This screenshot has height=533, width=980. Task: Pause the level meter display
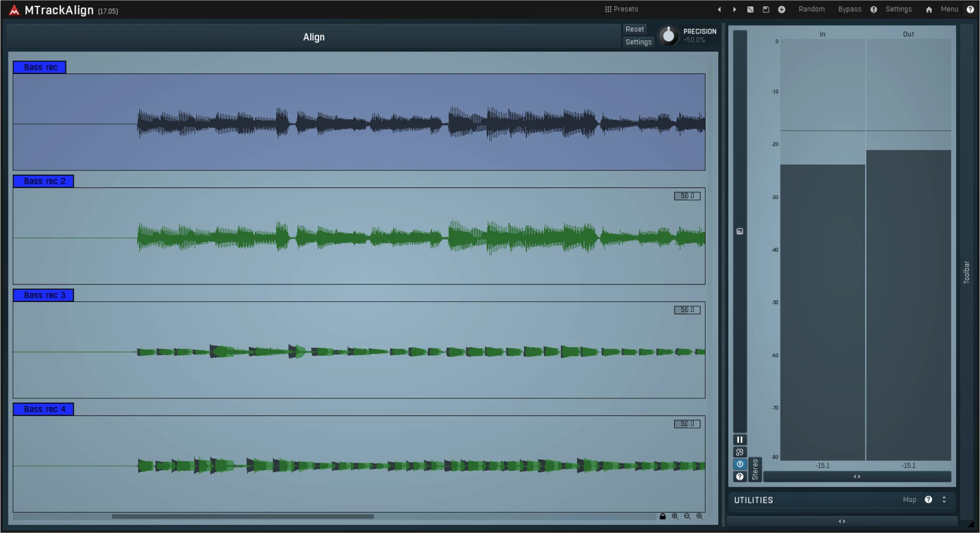tap(740, 439)
